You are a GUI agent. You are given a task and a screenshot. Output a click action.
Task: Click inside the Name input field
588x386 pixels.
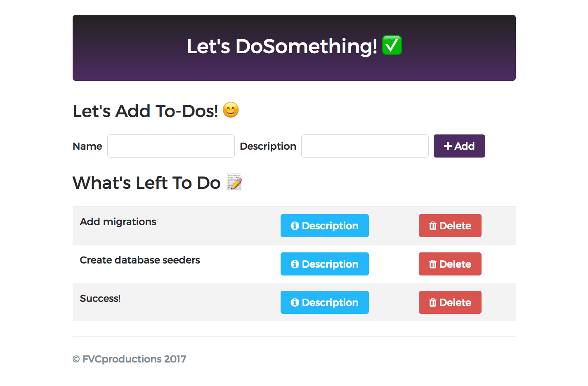click(170, 146)
